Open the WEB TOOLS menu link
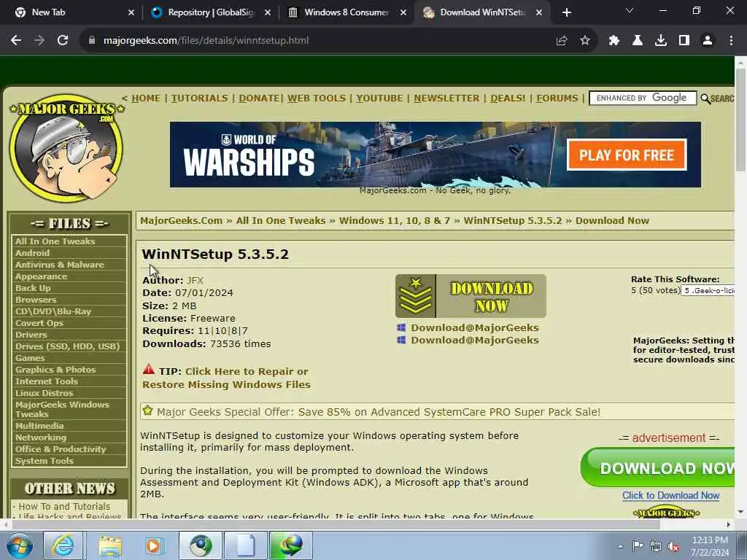The height and width of the screenshot is (560, 747). [x=317, y=98]
